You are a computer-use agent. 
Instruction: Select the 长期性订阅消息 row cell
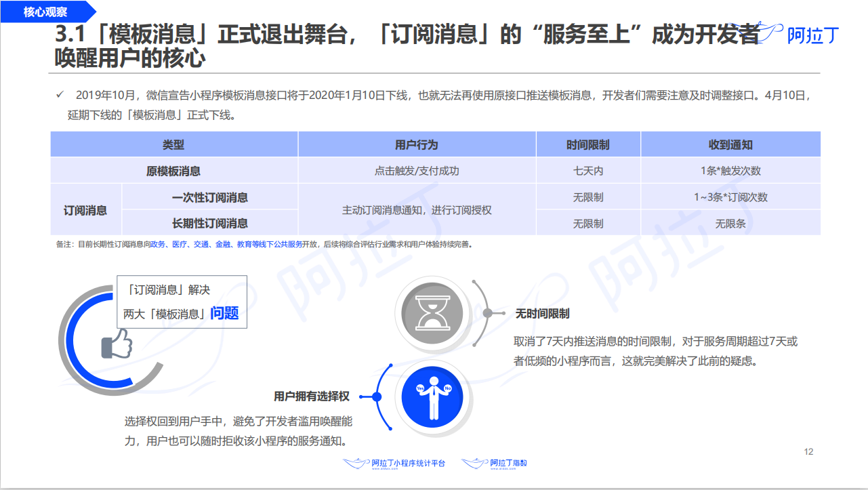click(210, 223)
